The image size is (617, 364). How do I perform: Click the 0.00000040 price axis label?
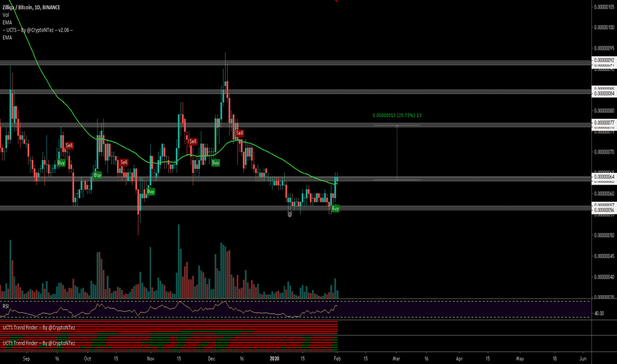point(604,277)
